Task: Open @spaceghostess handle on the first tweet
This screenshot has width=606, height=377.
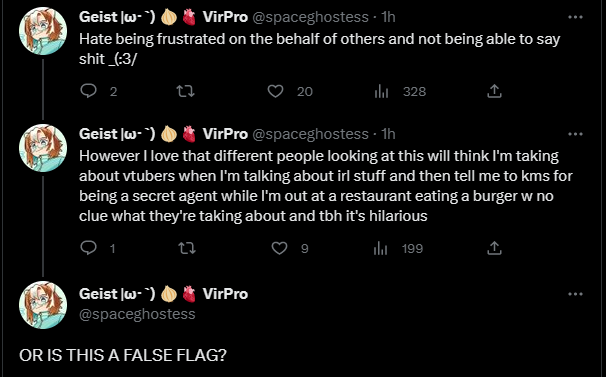Action: (310, 17)
